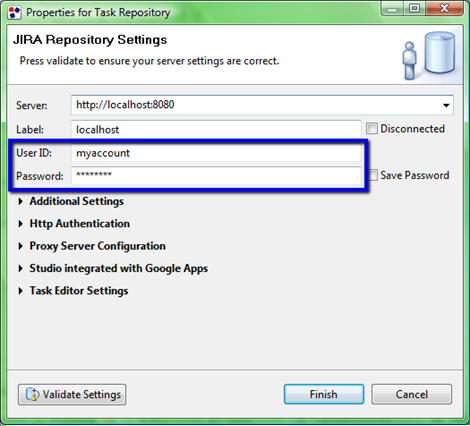The image size is (470, 426).
Task: Open the Server URL dropdown arrow
Action: pos(446,105)
